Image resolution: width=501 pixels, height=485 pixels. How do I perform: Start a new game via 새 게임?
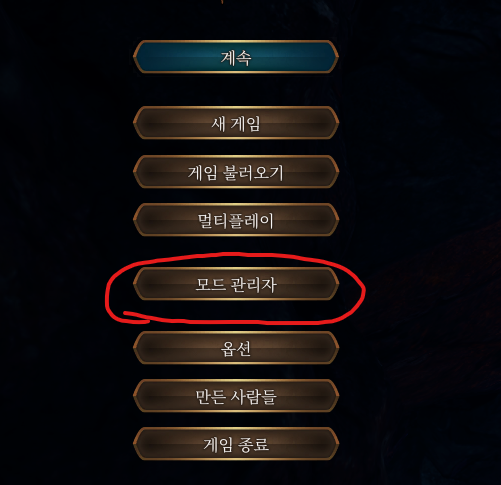click(x=236, y=123)
